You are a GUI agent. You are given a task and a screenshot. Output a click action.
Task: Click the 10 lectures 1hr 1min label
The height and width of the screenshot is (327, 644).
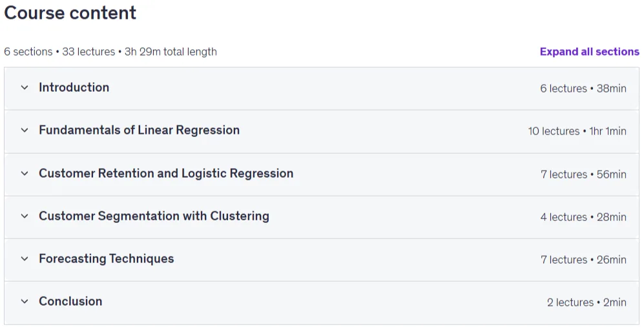pos(577,131)
